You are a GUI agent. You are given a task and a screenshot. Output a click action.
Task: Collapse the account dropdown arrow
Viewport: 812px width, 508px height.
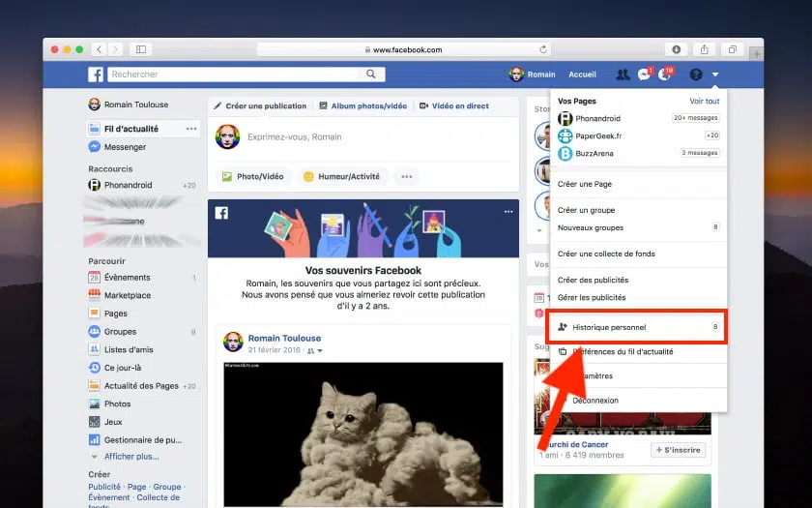[x=715, y=75]
